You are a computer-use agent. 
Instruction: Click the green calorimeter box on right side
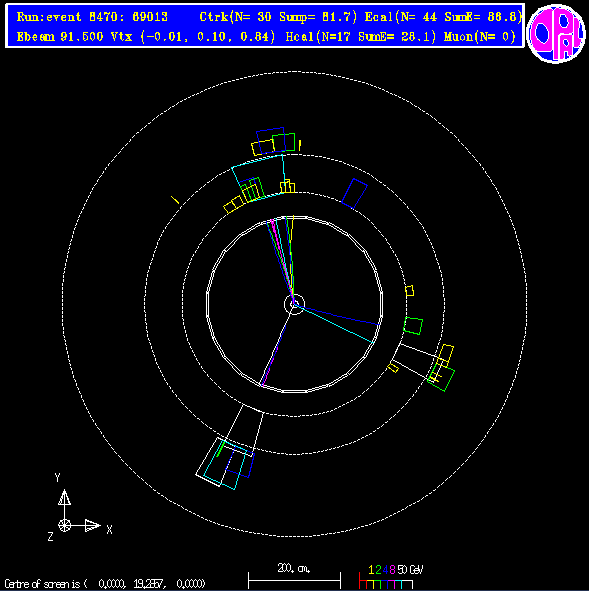(413, 326)
